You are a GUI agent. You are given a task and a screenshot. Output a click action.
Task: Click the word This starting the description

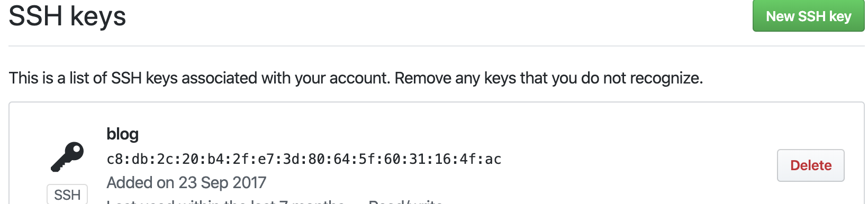24,78
